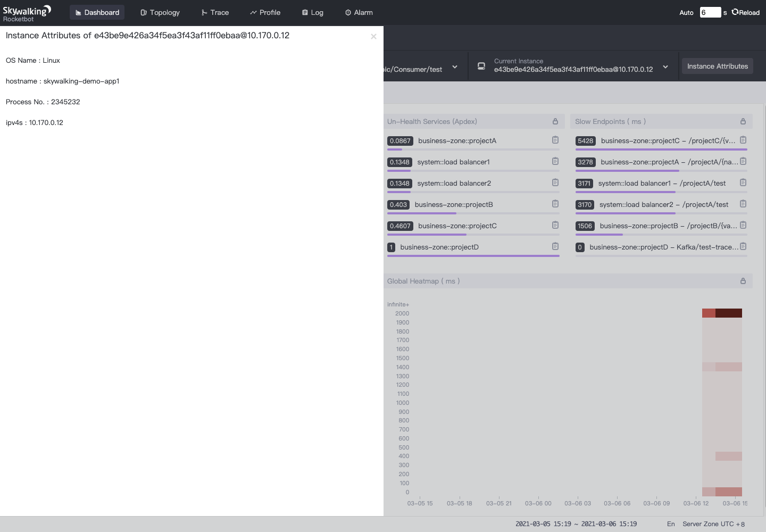This screenshot has width=766, height=532.
Task: Open the Dashboard tab
Action: click(97, 12)
